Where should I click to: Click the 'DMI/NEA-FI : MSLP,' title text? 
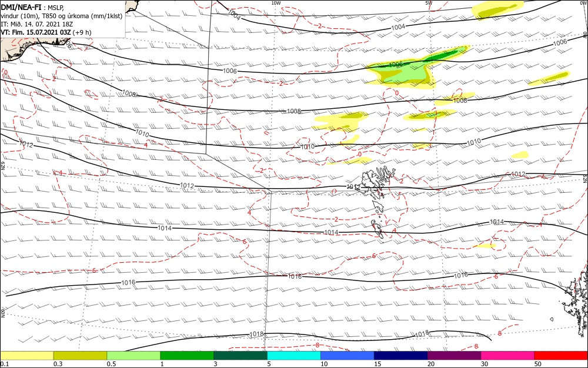click(32, 7)
